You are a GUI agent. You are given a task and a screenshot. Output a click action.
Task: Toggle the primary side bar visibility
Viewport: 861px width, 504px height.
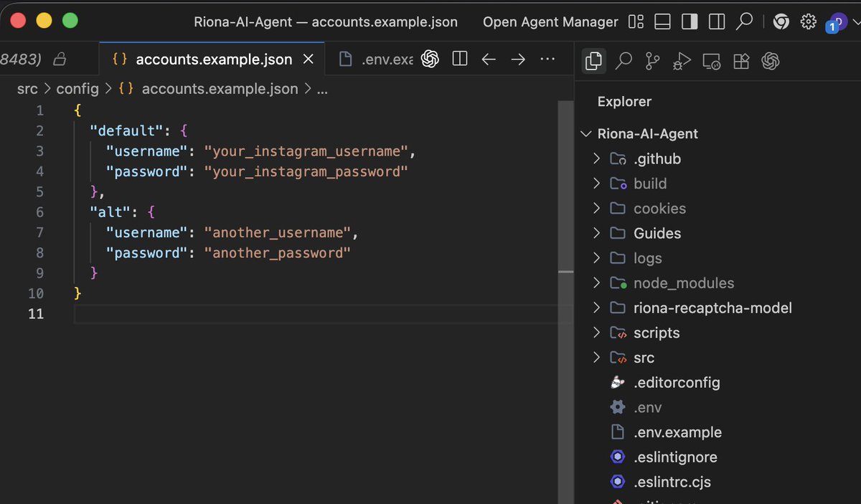pyautogui.click(x=690, y=22)
